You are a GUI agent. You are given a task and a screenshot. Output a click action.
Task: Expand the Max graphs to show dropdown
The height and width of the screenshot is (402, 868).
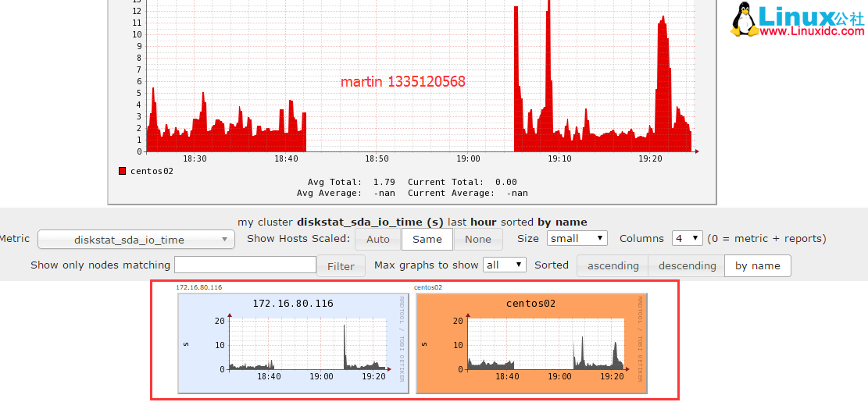(x=504, y=265)
